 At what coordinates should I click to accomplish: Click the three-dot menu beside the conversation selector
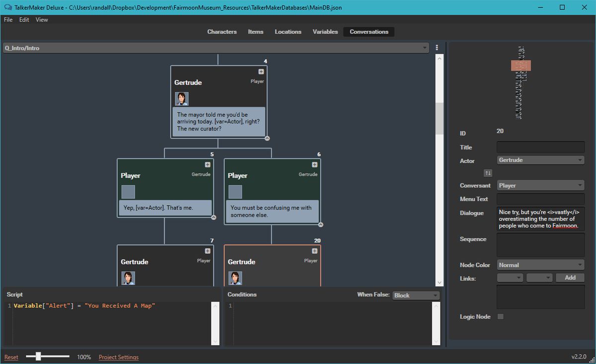(x=437, y=47)
